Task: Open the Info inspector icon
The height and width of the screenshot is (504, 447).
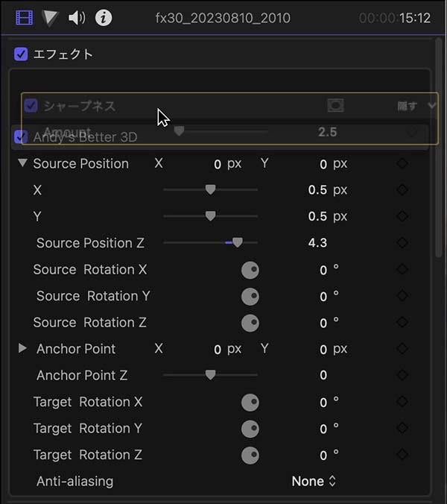Action: pyautogui.click(x=104, y=18)
